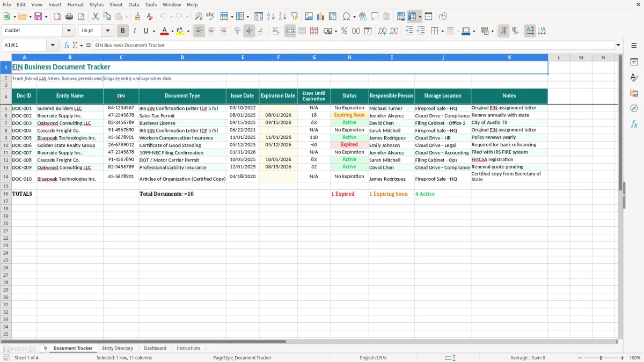Insert an image via toolbar icon
Image resolution: width=644 pixels, height=362 pixels.
tap(309, 17)
